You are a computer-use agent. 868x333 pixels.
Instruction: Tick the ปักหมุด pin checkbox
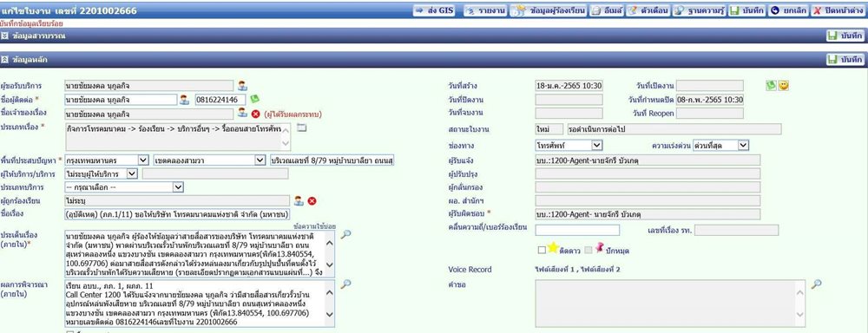588,250
